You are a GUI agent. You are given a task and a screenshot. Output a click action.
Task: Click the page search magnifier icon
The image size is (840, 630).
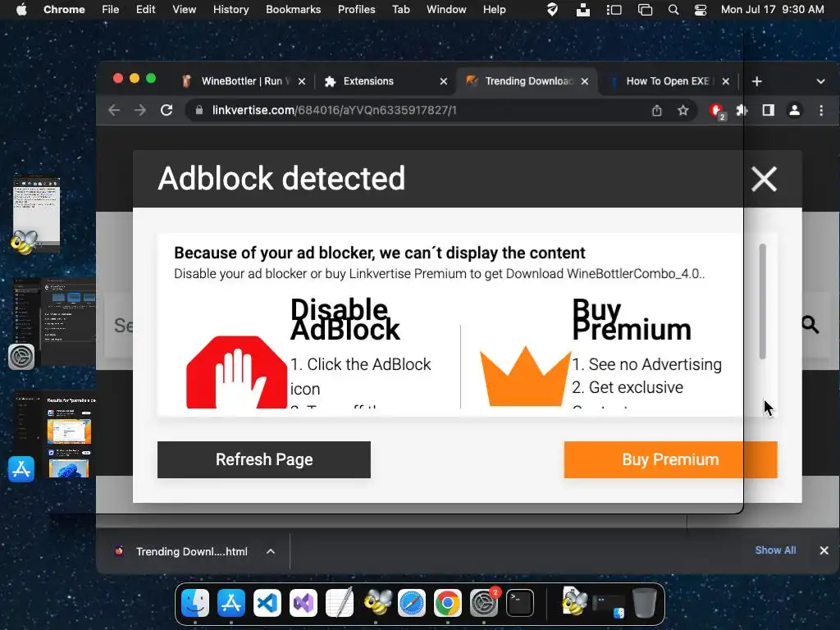[x=810, y=324]
